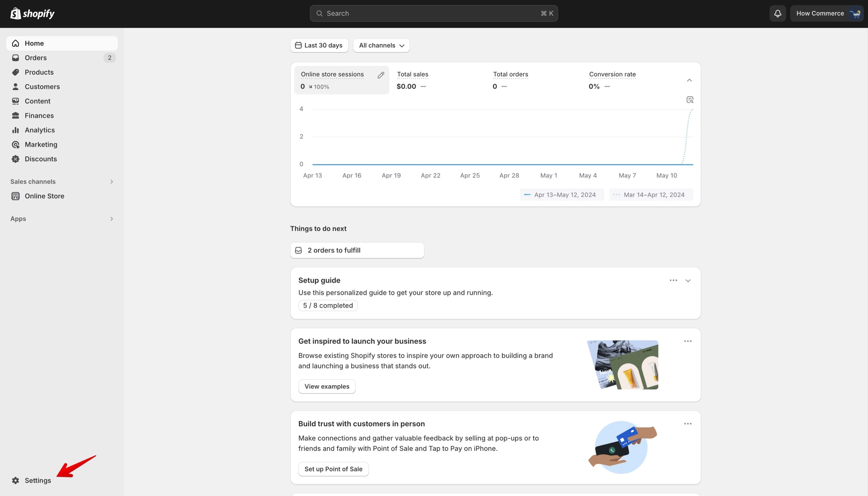Click the Get inspired card illustration

(x=623, y=365)
